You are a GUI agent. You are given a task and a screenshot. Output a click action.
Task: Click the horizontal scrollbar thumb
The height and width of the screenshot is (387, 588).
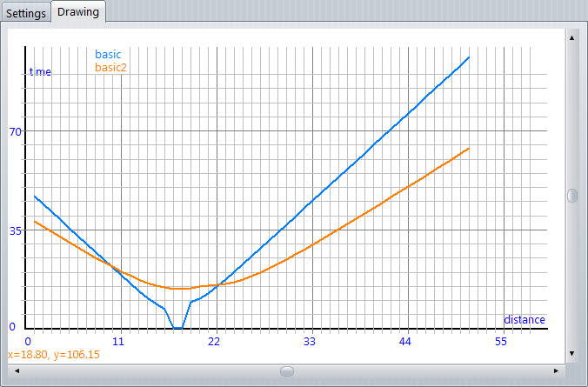(x=287, y=370)
